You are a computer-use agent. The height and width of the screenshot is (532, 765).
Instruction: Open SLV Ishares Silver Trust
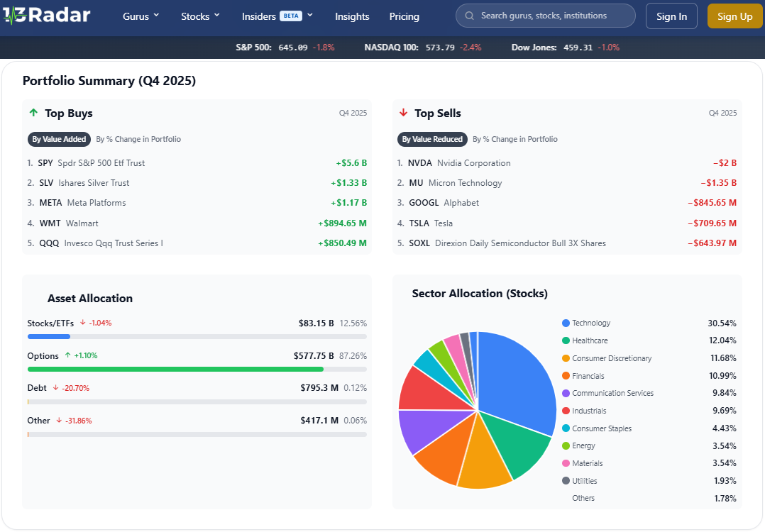click(x=197, y=183)
